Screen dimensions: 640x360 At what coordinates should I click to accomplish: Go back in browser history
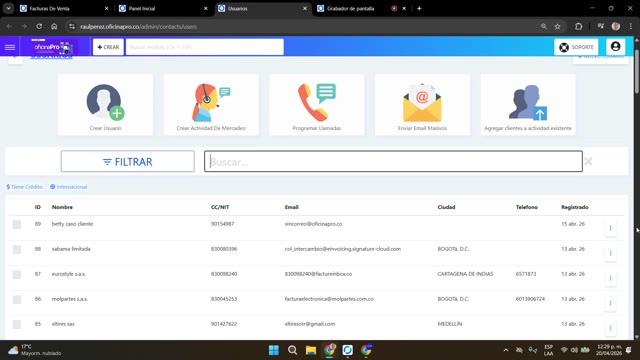[x=9, y=26]
